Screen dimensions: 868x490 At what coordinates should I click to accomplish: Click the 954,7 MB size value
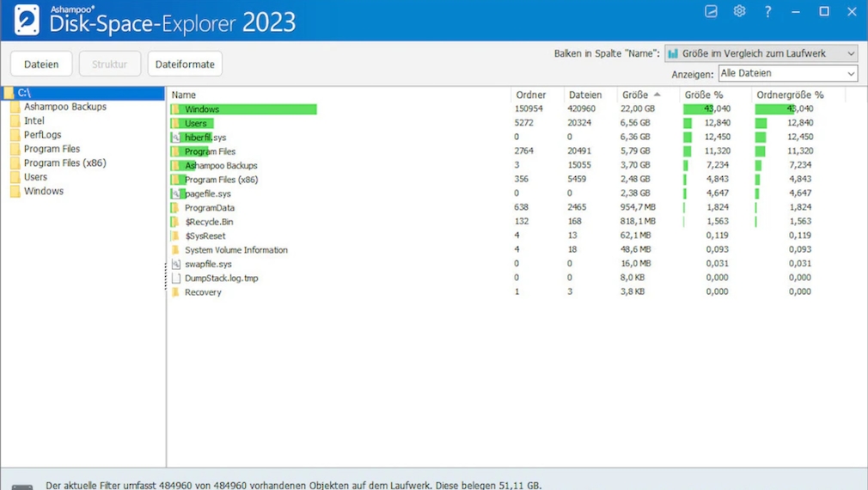(x=638, y=208)
